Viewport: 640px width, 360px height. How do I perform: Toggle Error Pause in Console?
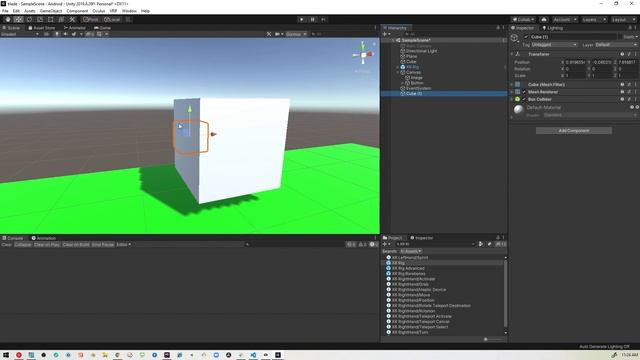pyautogui.click(x=103, y=244)
